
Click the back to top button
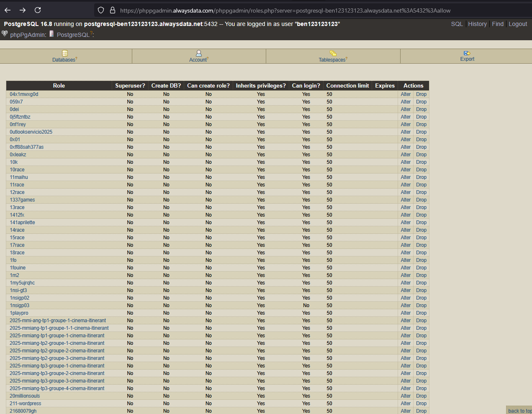(519, 411)
